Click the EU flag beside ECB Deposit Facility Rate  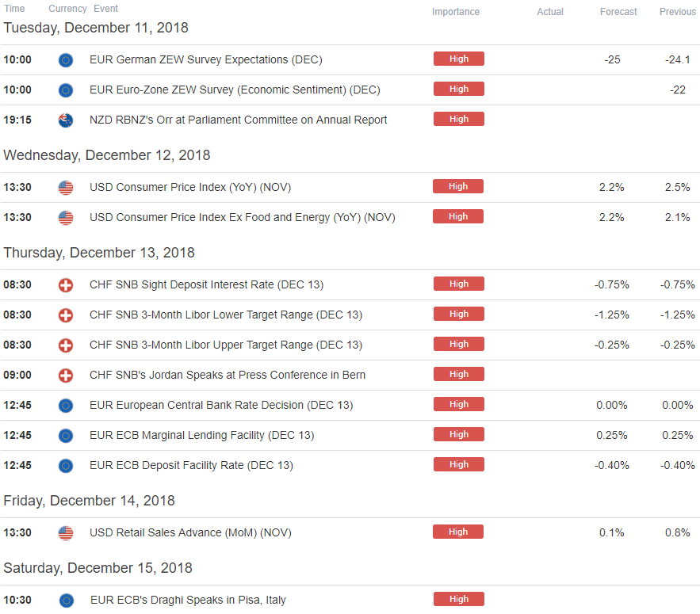tap(66, 466)
